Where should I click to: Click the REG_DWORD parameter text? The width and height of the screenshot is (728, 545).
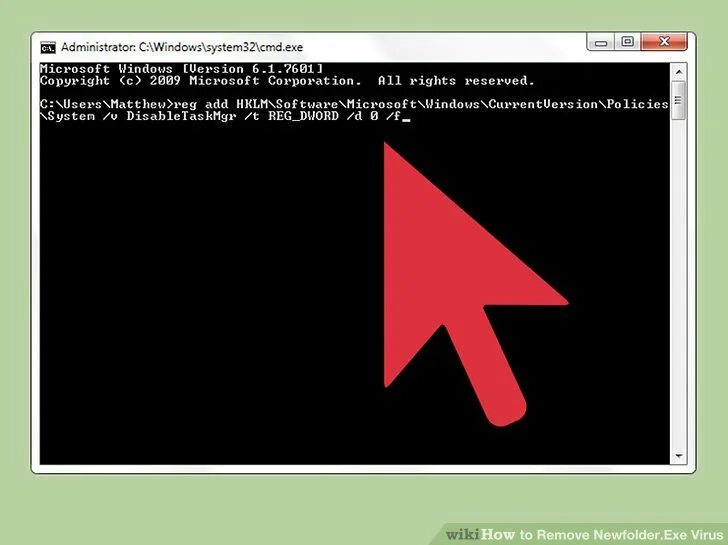point(303,116)
